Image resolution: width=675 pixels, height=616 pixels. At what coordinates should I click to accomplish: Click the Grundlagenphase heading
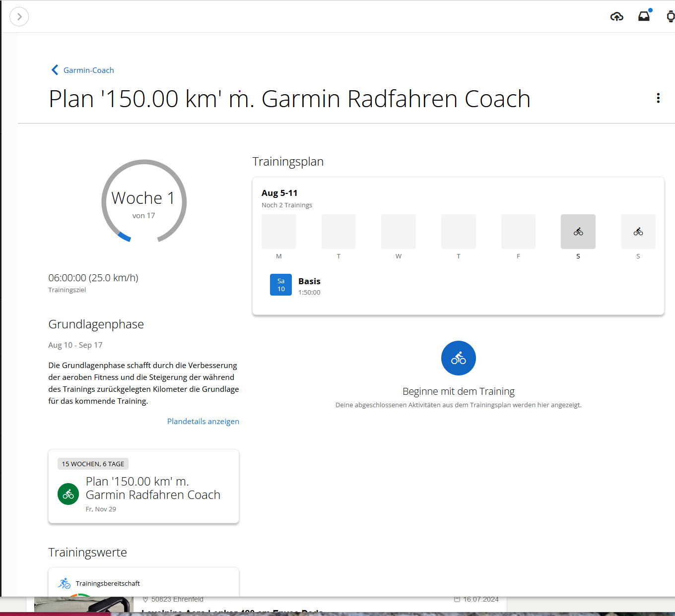click(96, 324)
